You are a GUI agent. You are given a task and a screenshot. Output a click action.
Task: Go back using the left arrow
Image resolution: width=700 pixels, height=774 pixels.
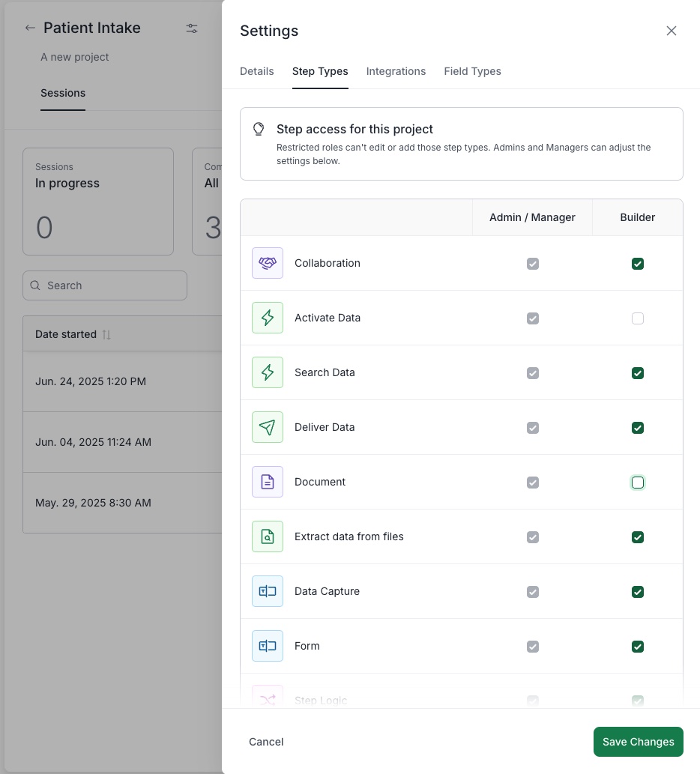click(30, 28)
